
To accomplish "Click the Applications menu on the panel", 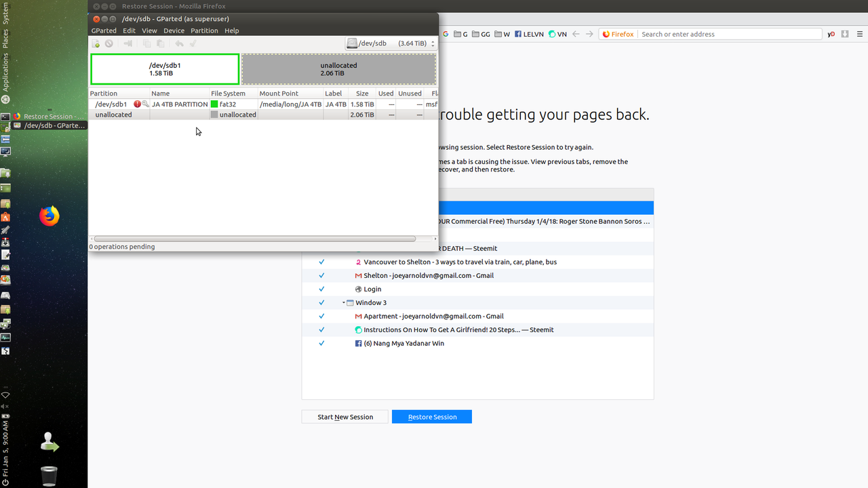I will pos(5,73).
